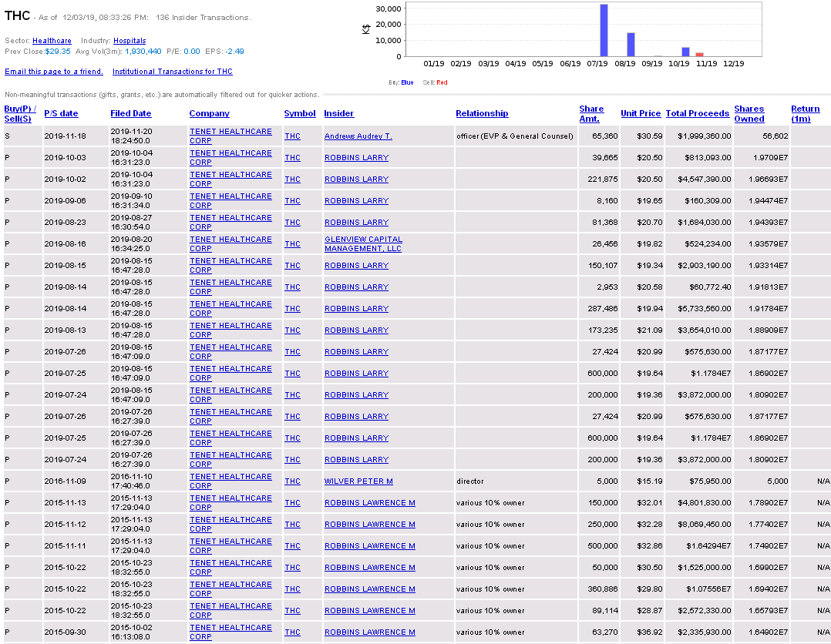
Task: Open the Hospitals industry link
Action: click(x=130, y=41)
